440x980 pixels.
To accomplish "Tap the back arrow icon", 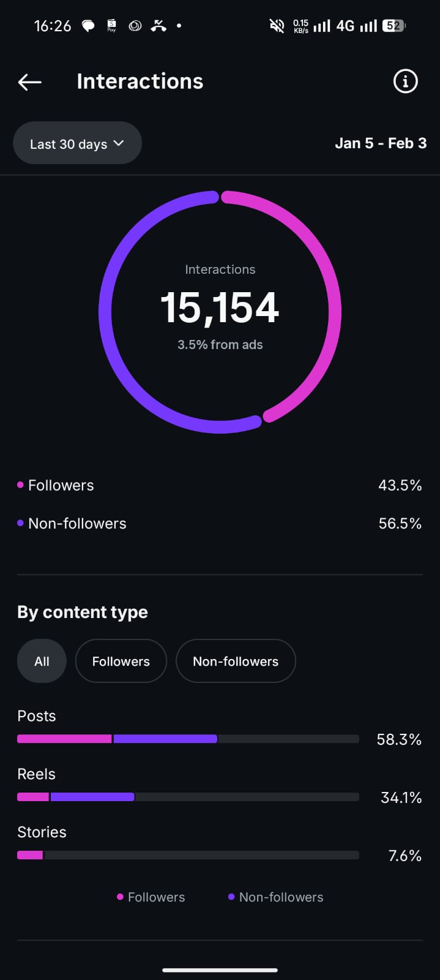I will point(29,81).
